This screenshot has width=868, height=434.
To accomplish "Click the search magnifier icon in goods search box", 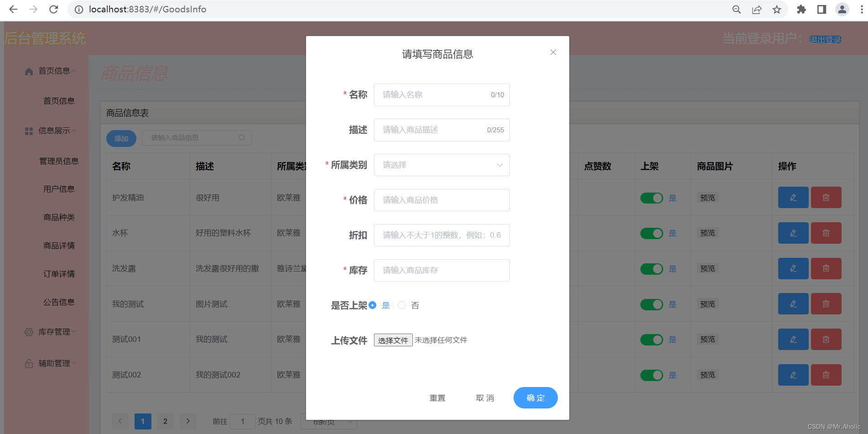I will [x=242, y=137].
